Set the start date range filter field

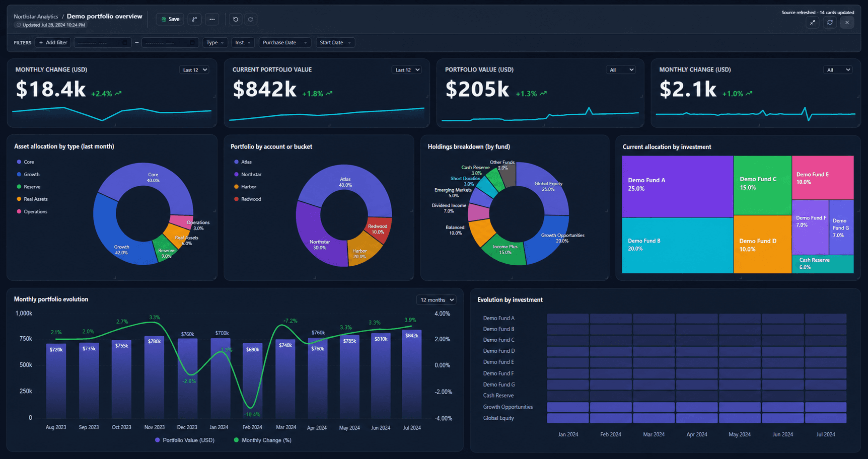[x=103, y=43]
